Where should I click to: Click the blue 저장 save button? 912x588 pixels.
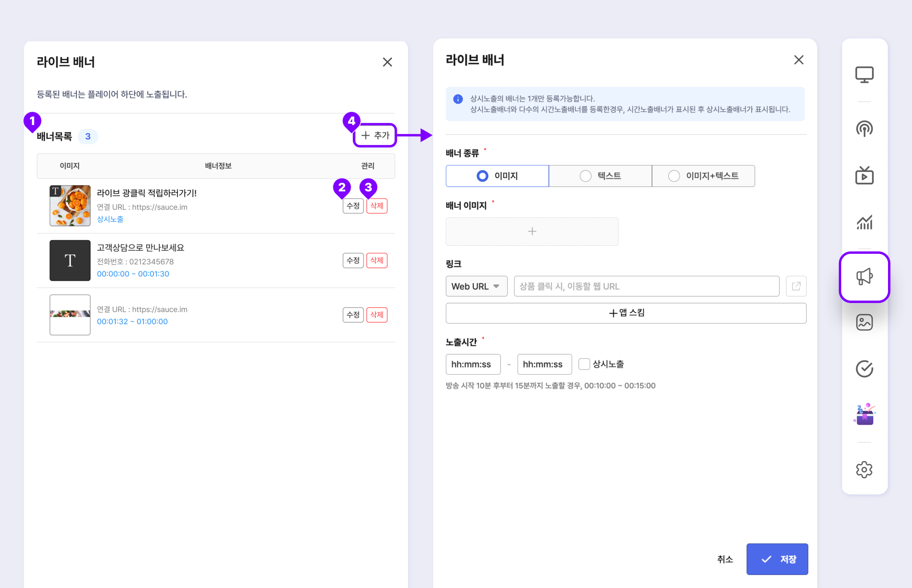777,559
